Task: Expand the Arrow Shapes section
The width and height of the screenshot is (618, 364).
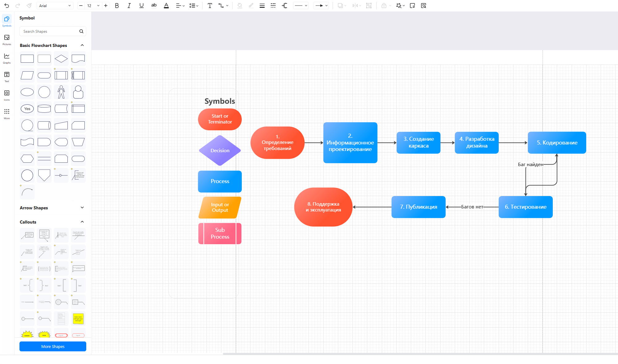Action: pos(82,208)
